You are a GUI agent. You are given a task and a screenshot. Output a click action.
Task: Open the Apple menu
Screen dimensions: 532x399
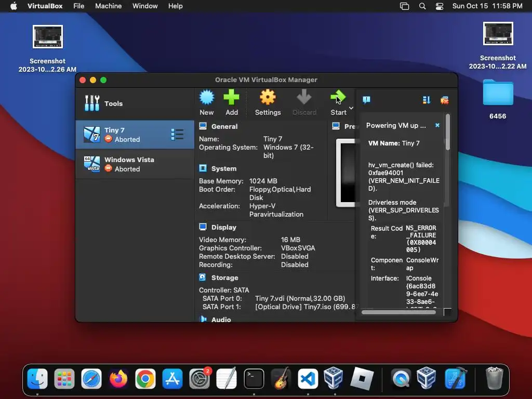click(x=14, y=6)
